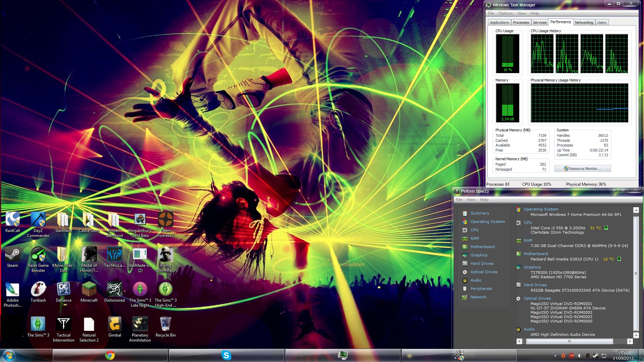Open Hard Drives in Speccy sidebar

point(482,263)
